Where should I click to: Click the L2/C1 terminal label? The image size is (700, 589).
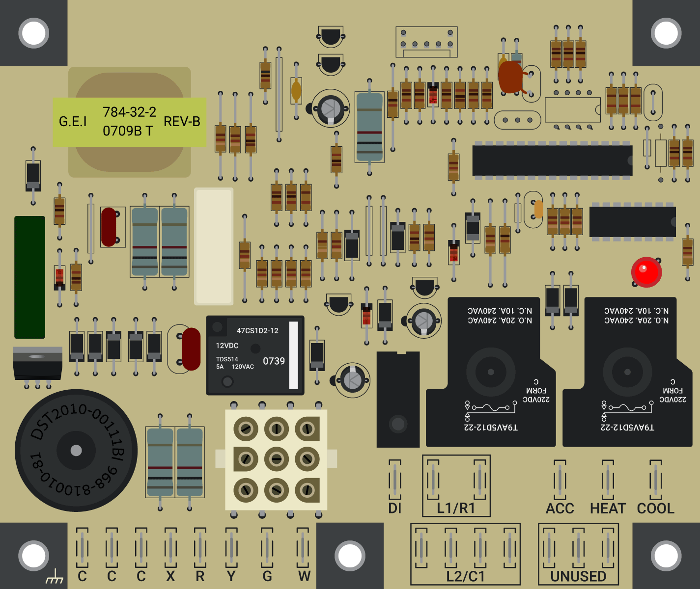pyautogui.click(x=465, y=576)
